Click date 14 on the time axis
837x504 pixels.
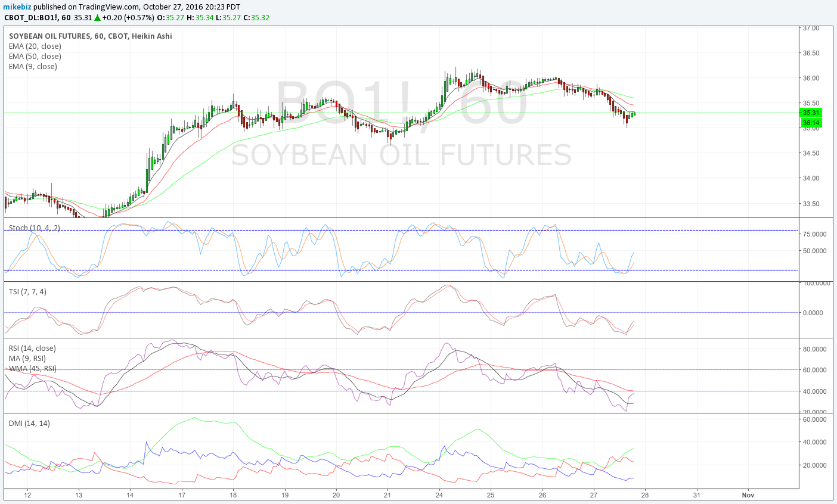pyautogui.click(x=130, y=495)
